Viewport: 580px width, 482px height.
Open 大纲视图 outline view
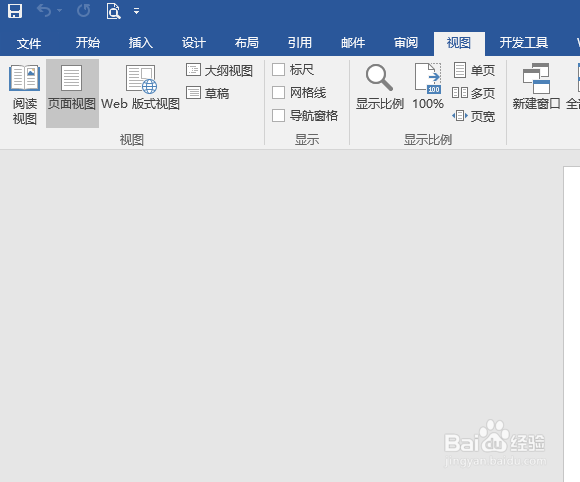pos(220,70)
